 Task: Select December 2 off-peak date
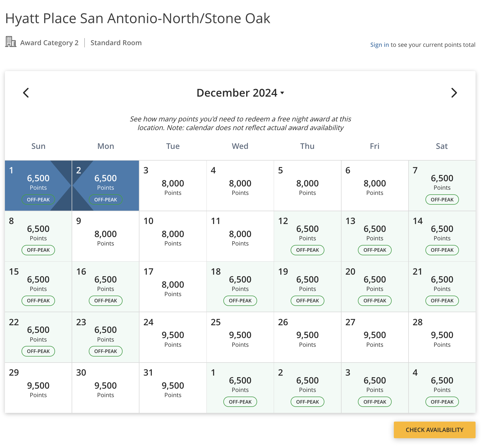tap(106, 186)
